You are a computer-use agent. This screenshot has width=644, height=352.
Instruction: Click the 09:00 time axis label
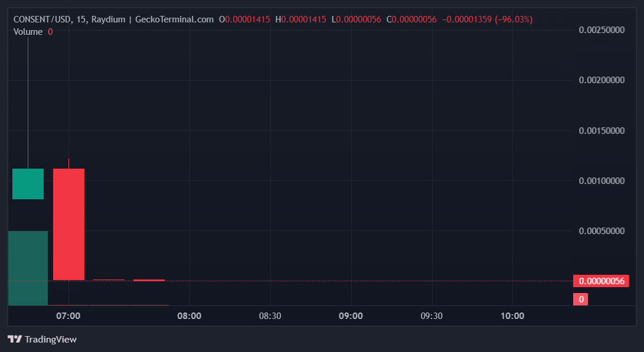click(x=351, y=316)
